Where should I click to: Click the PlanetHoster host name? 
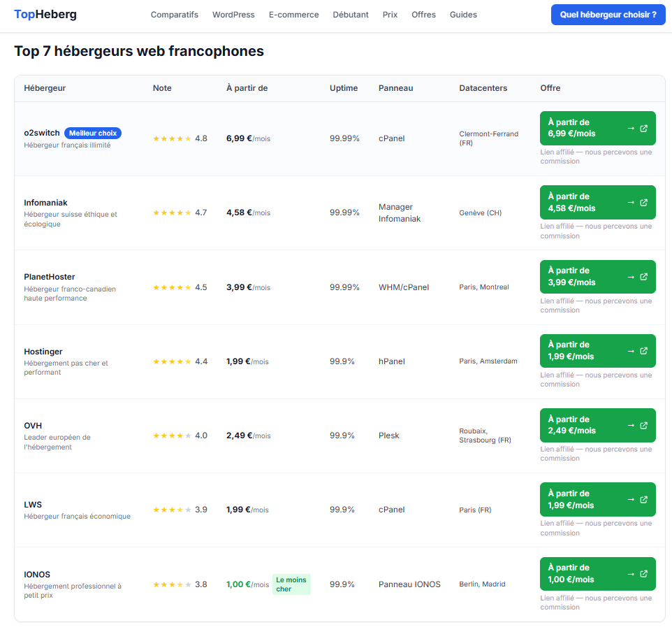tap(50, 277)
